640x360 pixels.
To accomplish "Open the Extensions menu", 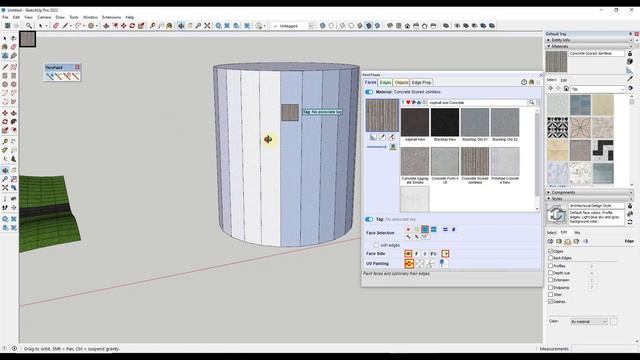I will click(111, 18).
